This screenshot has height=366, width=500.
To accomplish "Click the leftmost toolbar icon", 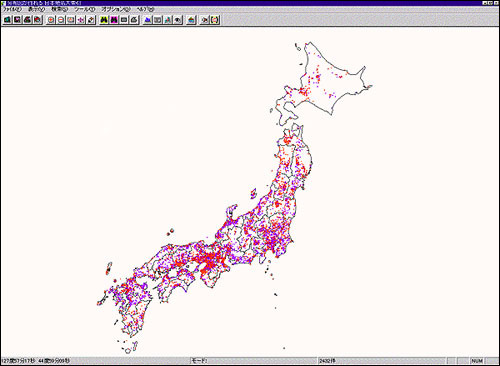I will coord(7,20).
